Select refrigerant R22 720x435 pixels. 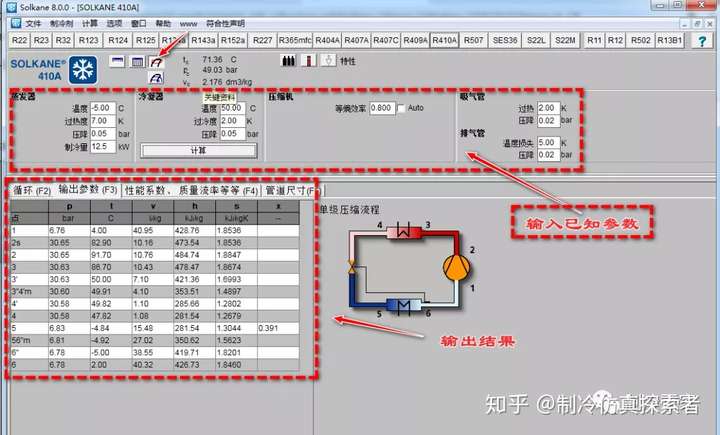pyautogui.click(x=19, y=40)
